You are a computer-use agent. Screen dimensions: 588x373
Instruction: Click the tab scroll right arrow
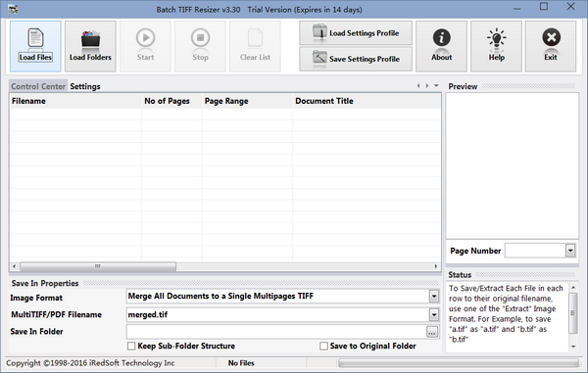click(x=427, y=86)
